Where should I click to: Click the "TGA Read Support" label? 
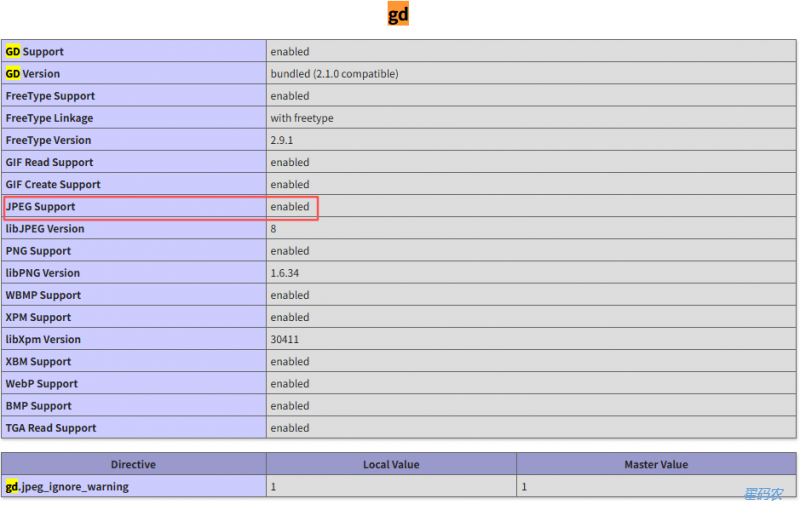pos(51,428)
